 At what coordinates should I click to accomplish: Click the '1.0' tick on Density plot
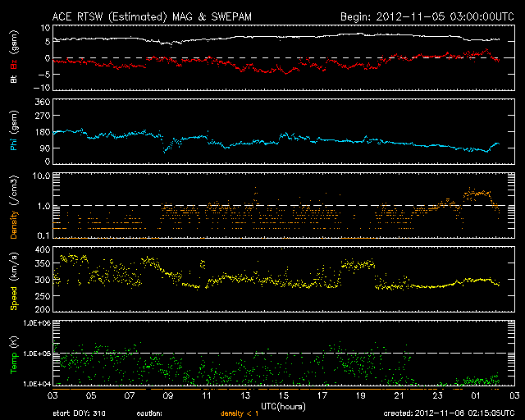[x=43, y=206]
